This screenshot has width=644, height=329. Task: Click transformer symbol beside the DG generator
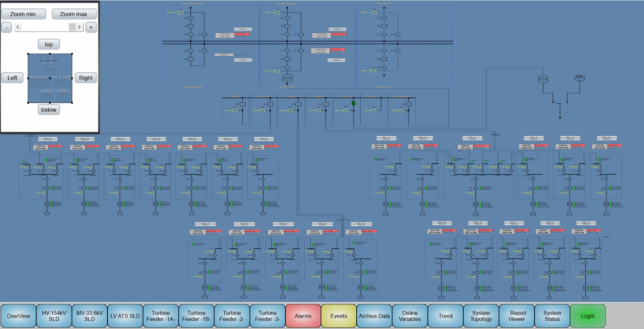(543, 79)
